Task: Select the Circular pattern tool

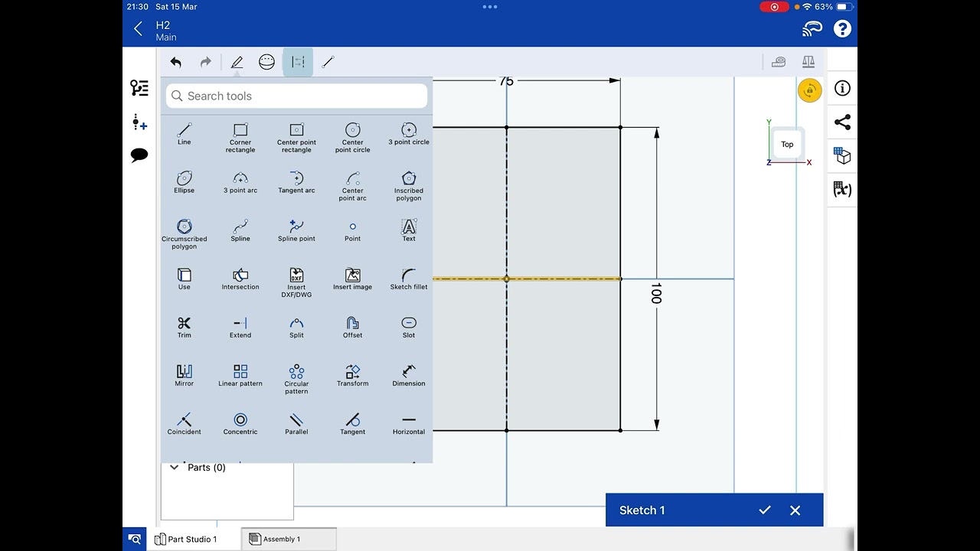Action: click(x=296, y=379)
